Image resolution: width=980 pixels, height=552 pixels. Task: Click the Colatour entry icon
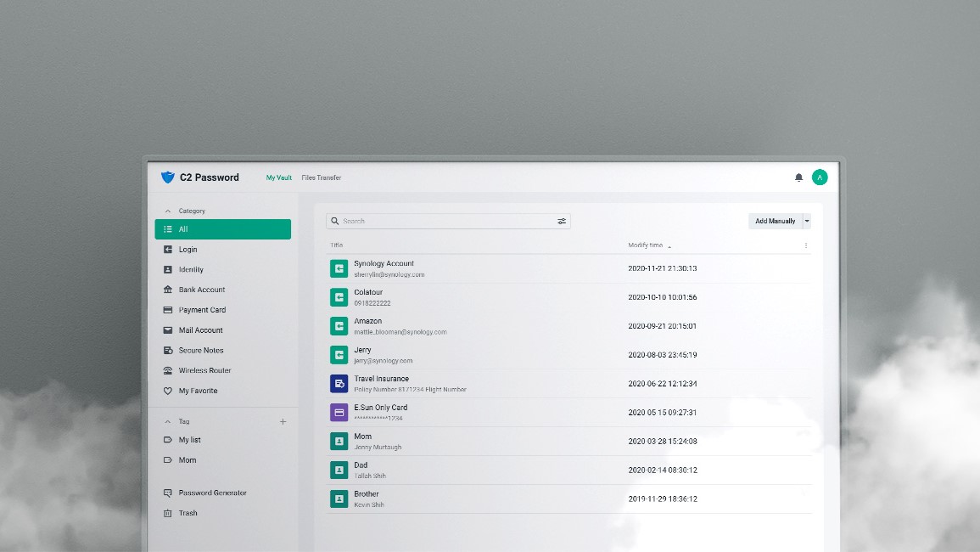click(x=339, y=297)
